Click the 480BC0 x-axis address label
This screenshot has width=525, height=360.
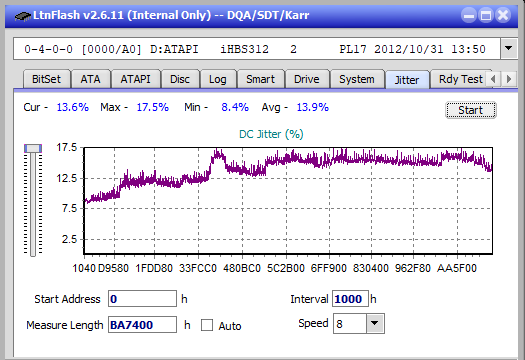coord(242,268)
